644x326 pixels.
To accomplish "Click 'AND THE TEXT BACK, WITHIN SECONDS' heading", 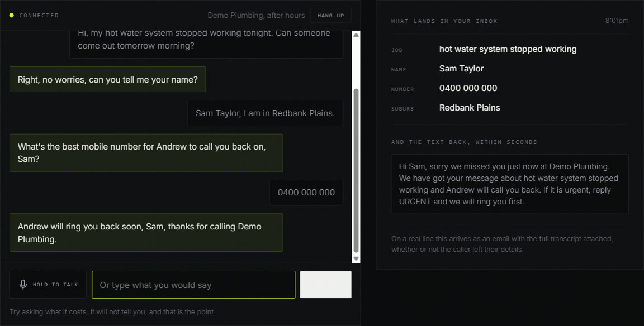I will click(464, 142).
